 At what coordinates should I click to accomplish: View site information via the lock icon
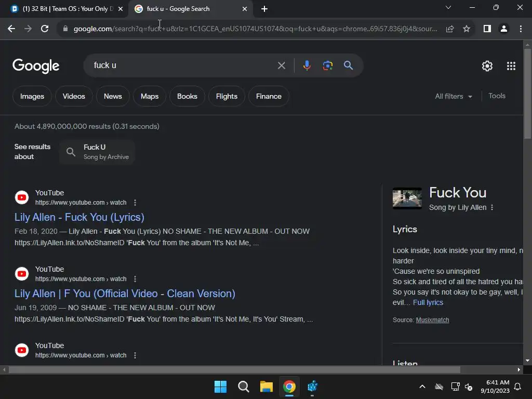pyautogui.click(x=65, y=29)
